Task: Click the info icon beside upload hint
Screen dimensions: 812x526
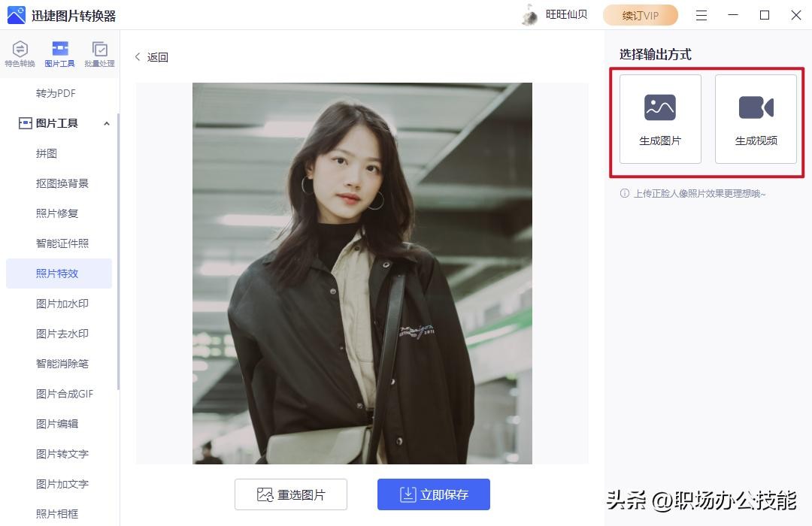Action: pyautogui.click(x=625, y=193)
